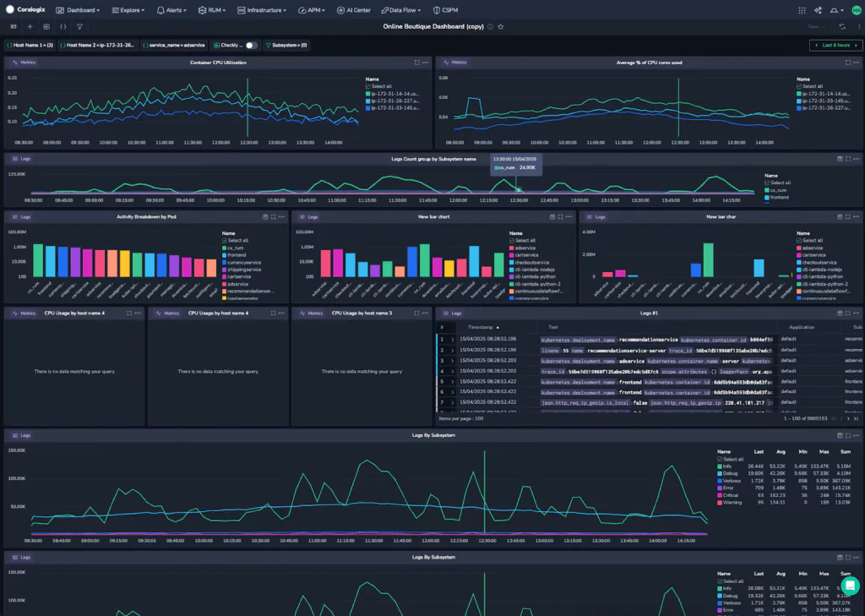Toggle Select all in Activity Breakdown legend
This screenshot has width=865, height=616.
coord(225,241)
